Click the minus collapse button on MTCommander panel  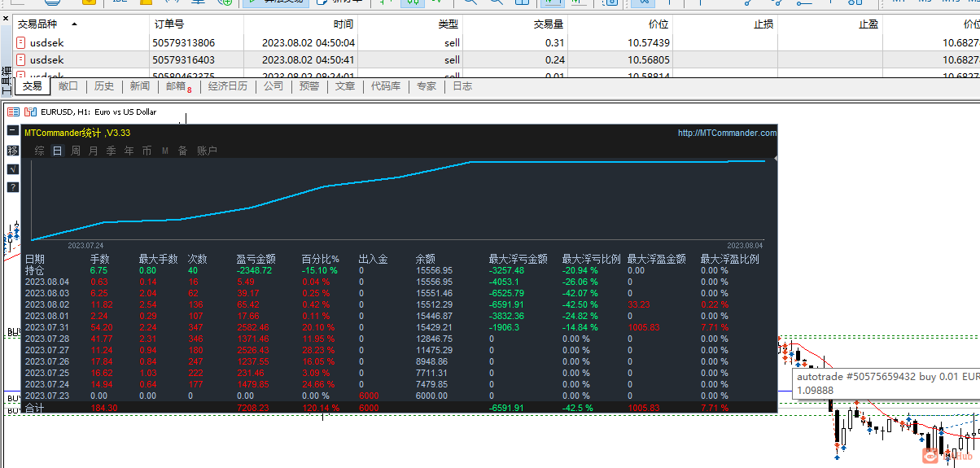pos(12,131)
